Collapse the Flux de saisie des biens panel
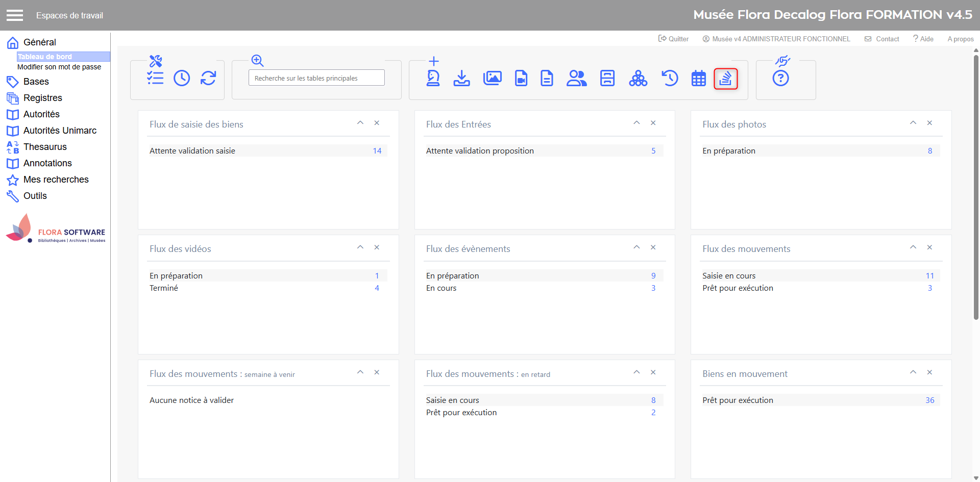 coord(360,123)
